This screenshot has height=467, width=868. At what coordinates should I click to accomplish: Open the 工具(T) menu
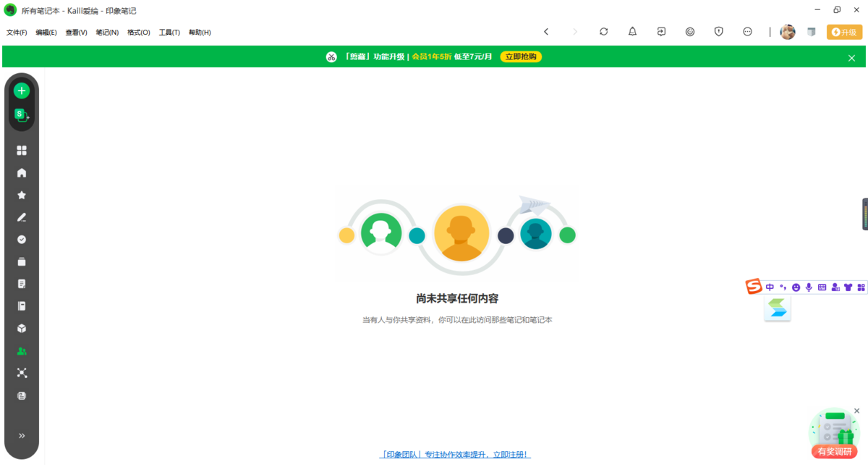169,32
